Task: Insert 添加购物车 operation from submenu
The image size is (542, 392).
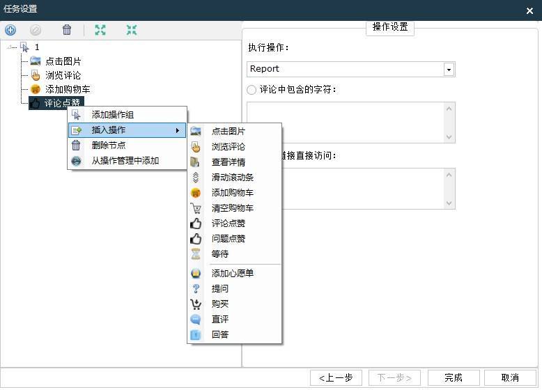Action: point(234,192)
